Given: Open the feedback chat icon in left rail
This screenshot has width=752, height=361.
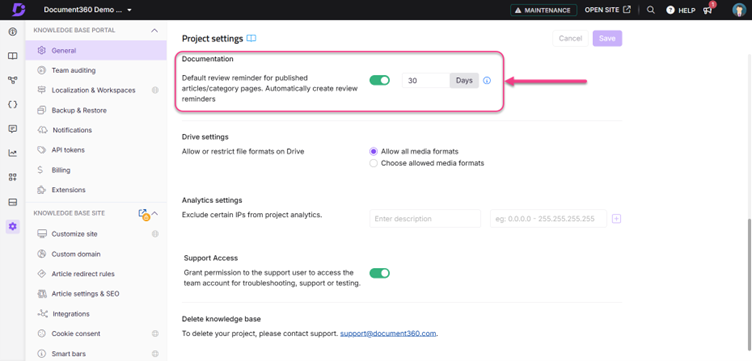Looking at the screenshot, I should pyautogui.click(x=12, y=129).
